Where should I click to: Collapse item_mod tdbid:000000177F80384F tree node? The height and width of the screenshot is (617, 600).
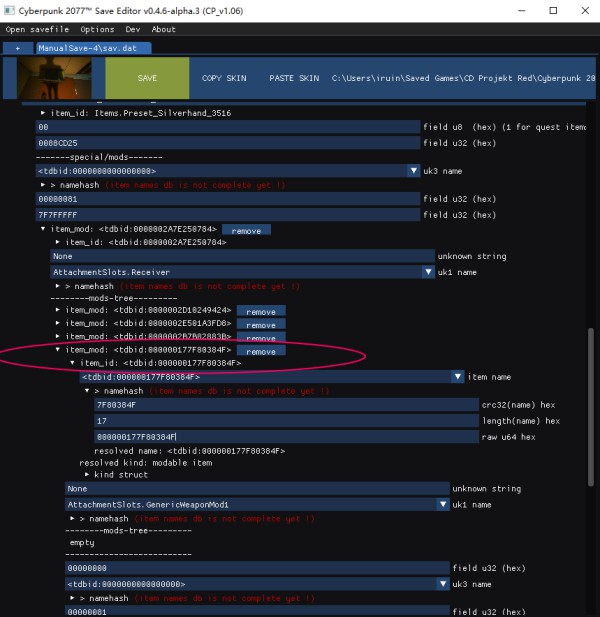(57, 350)
